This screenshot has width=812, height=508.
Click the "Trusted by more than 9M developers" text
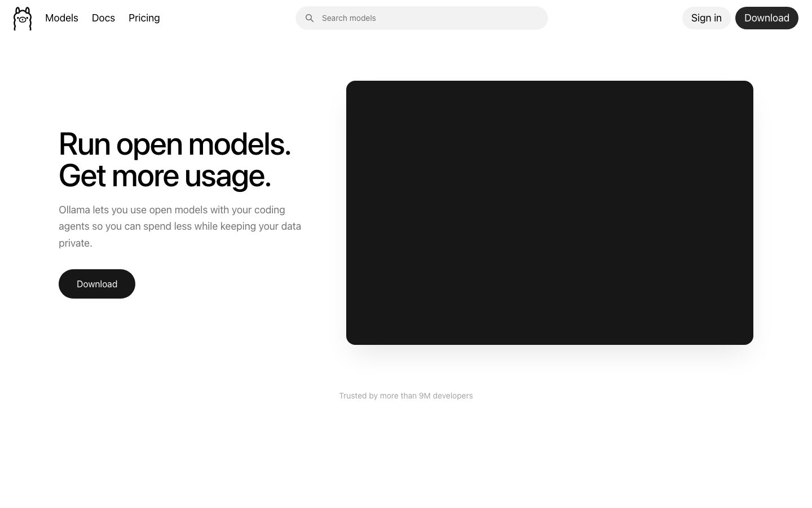406,396
